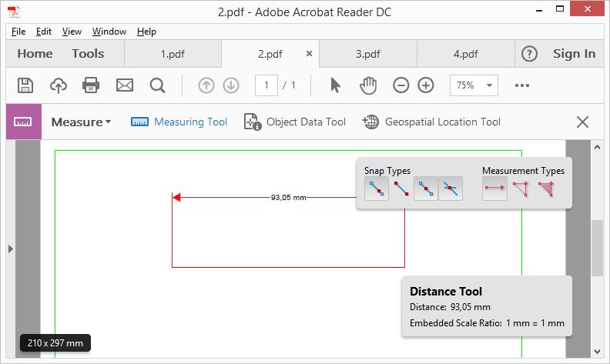
Task: Print the document with printer icon
Action: [91, 85]
